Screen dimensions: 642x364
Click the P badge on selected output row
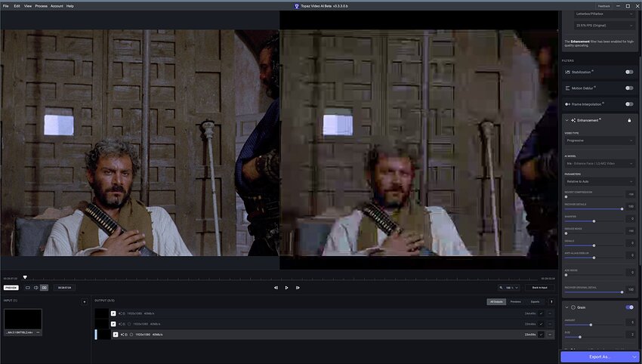click(116, 335)
